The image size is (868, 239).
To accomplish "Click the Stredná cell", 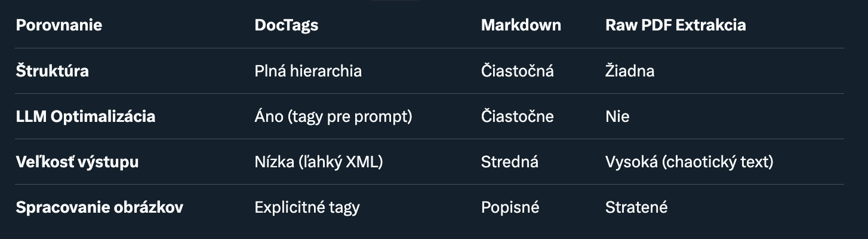I will pos(509,161).
